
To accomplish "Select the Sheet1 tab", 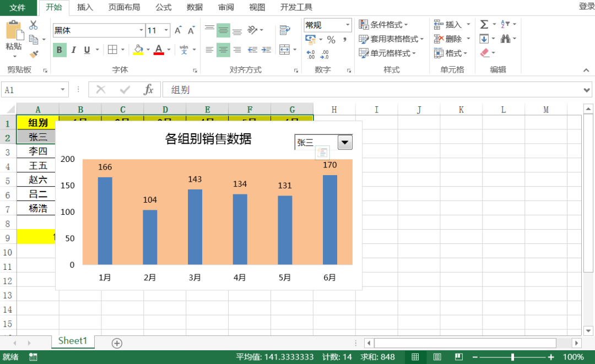I will 73,341.
